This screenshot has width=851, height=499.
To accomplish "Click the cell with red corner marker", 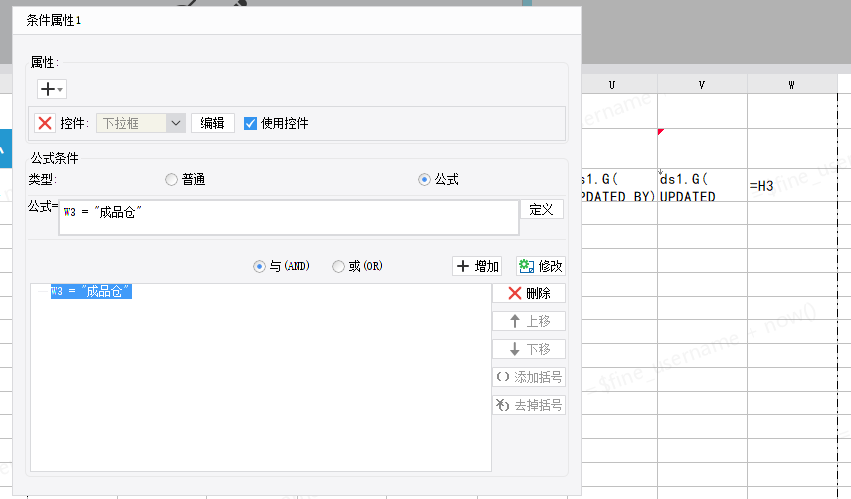I will 702,148.
